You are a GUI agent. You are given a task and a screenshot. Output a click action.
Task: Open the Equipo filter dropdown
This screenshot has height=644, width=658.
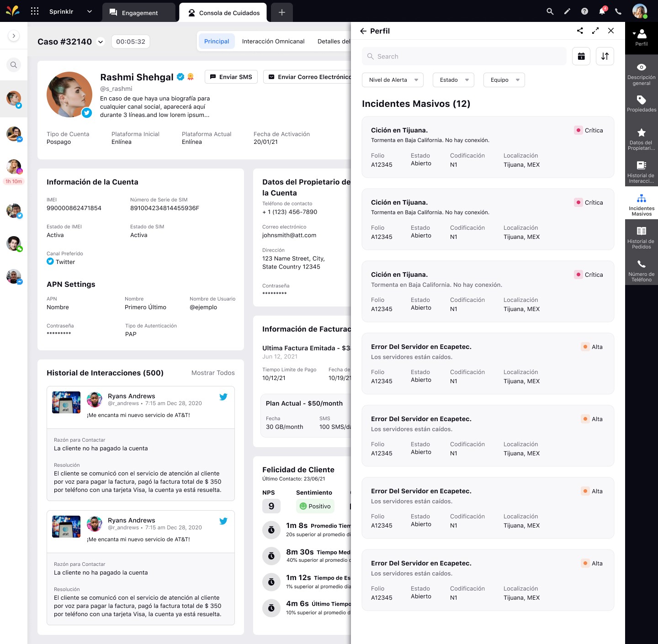click(x=504, y=80)
